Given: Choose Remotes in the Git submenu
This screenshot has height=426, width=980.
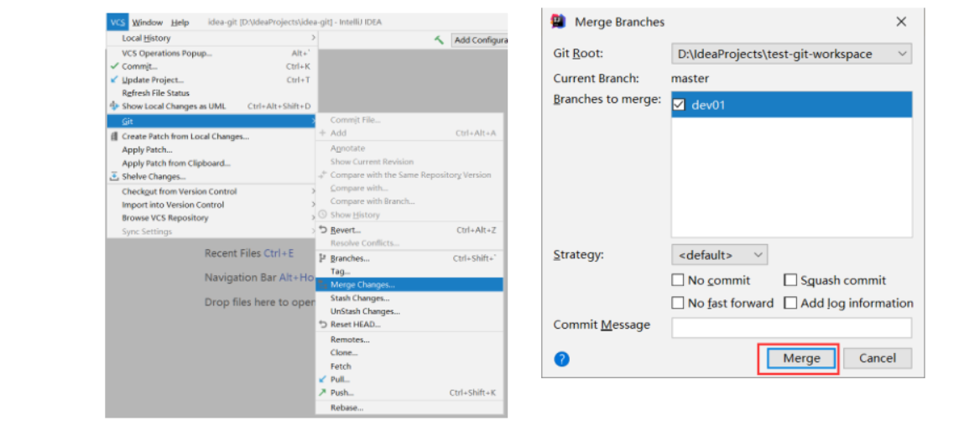Looking at the screenshot, I should [x=409, y=340].
